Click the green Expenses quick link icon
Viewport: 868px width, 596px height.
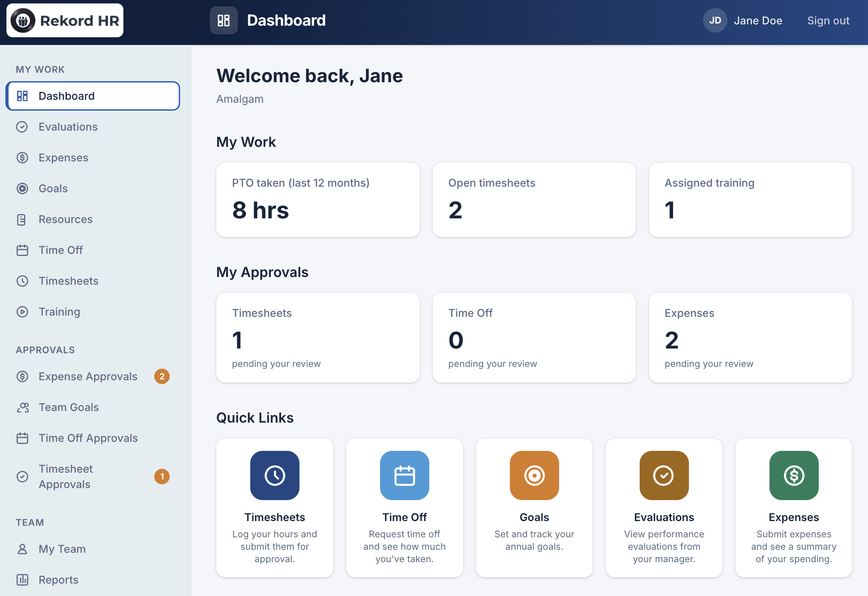794,475
